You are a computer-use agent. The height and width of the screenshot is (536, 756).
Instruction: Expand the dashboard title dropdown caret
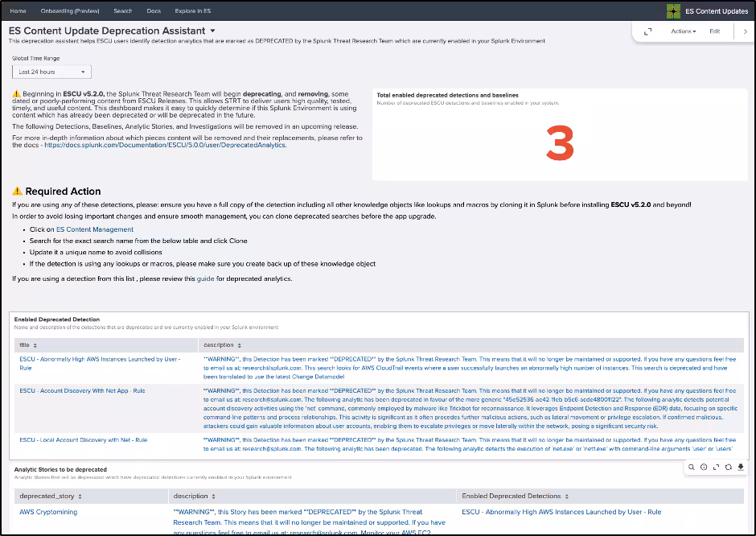pos(212,31)
